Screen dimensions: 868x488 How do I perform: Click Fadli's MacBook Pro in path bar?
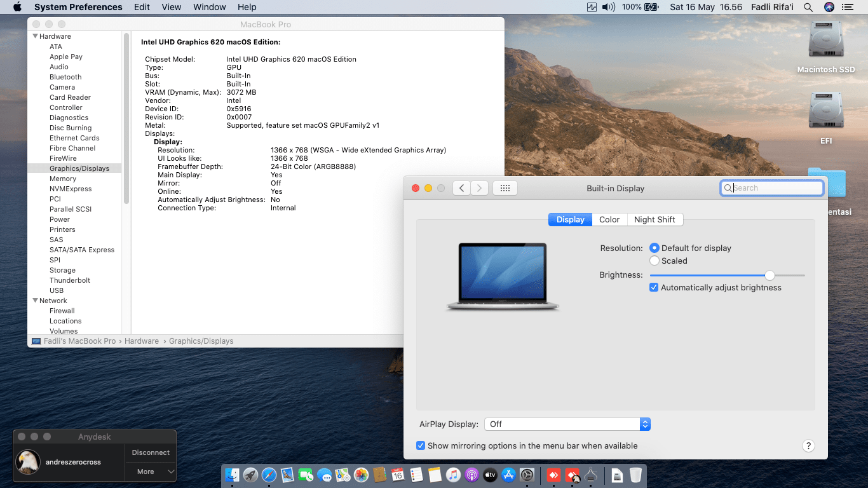click(x=79, y=341)
